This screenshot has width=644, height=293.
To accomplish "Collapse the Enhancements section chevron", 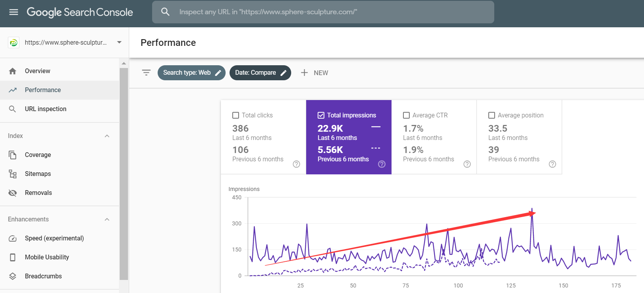I will coord(107,219).
